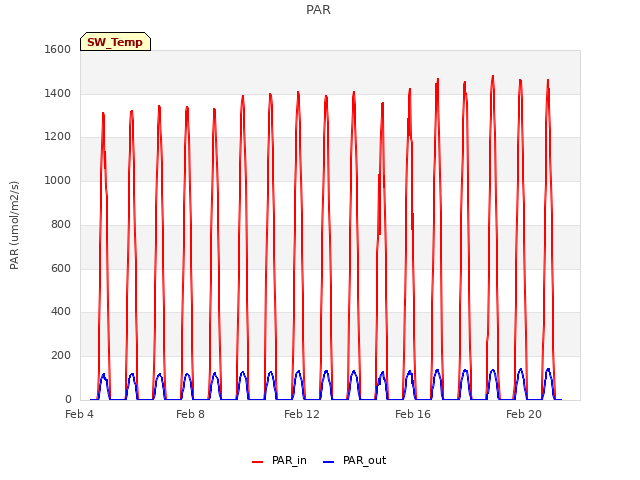This screenshot has width=640, height=480.
Task: Click the 800 y-axis tick label
Action: click(x=61, y=224)
